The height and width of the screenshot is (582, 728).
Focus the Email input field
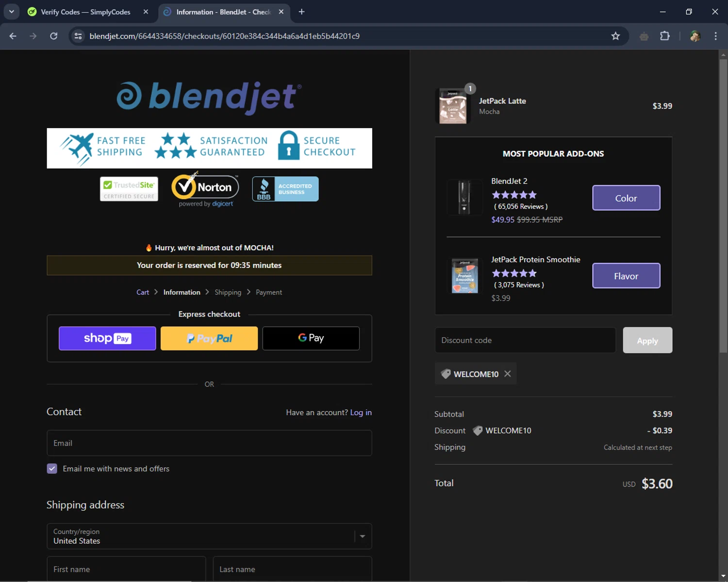tap(209, 443)
